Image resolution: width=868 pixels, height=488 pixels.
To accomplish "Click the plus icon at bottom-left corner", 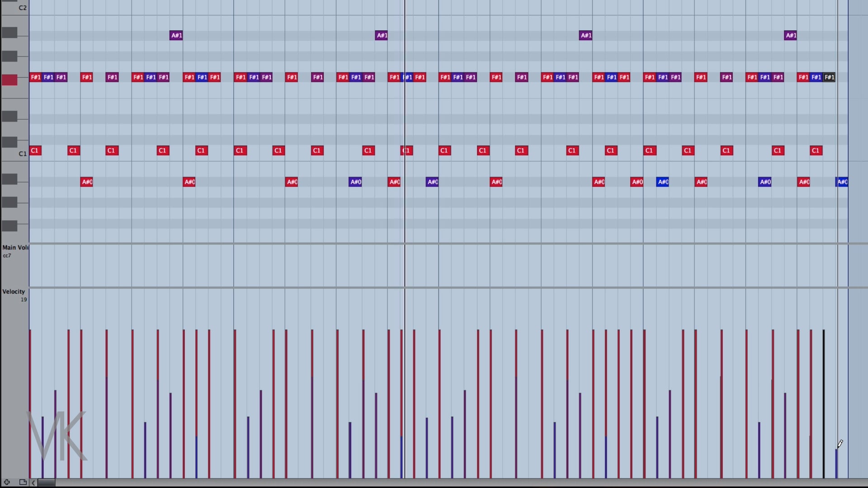I will [7, 482].
